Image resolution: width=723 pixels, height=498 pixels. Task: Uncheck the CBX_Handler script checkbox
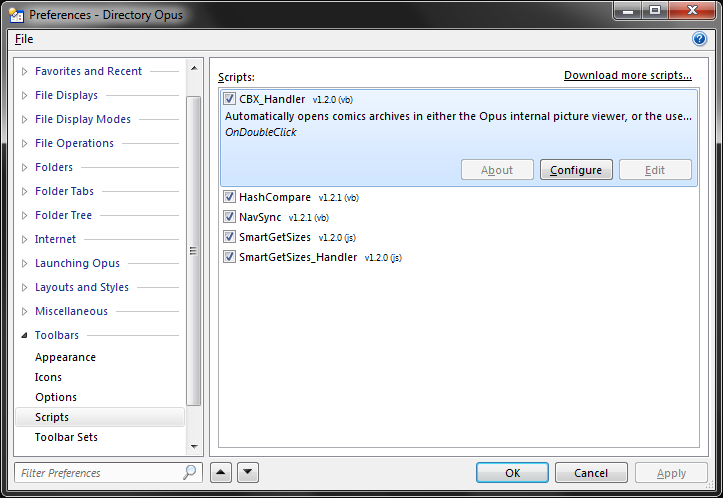tap(229, 99)
